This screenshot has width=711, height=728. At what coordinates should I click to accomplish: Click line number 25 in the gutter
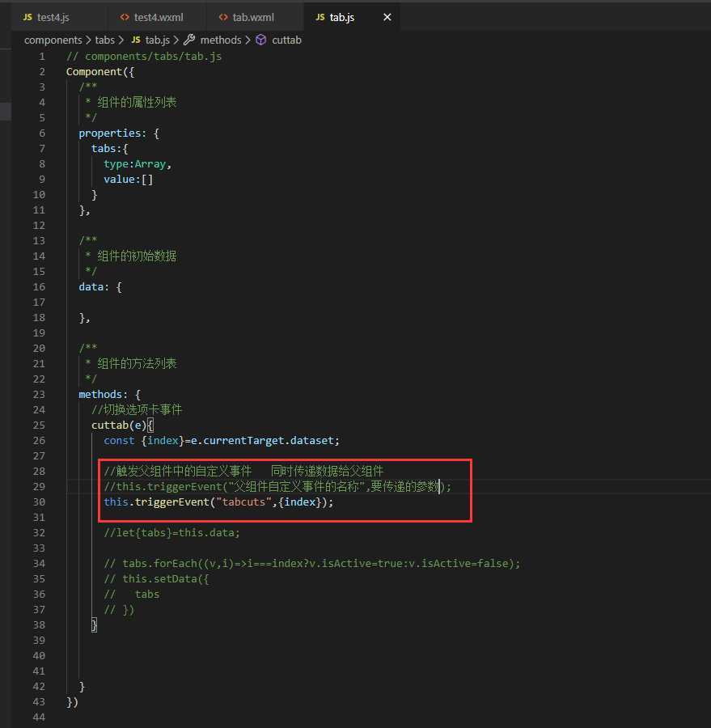[39, 425]
